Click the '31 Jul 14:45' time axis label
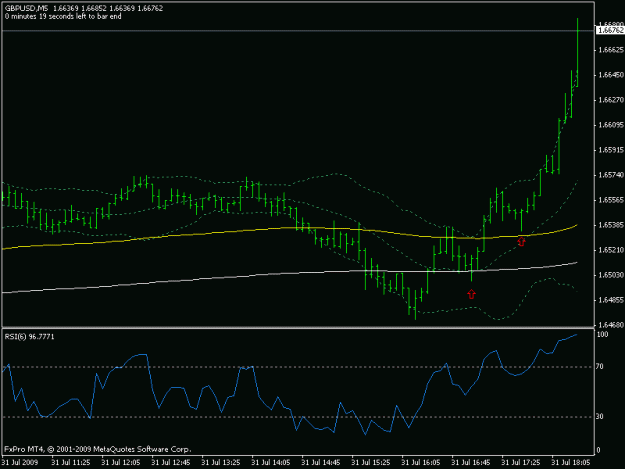This screenshot has width=625, height=469. 321,463
